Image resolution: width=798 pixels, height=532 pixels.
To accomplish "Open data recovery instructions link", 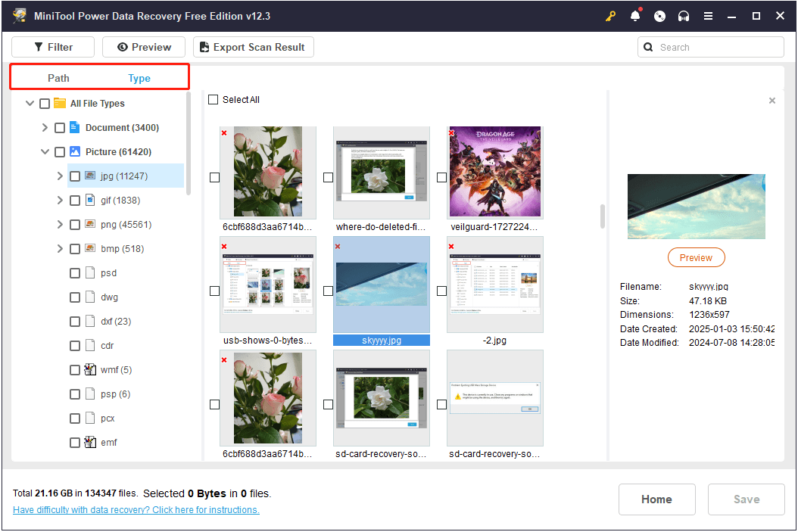I will click(136, 509).
